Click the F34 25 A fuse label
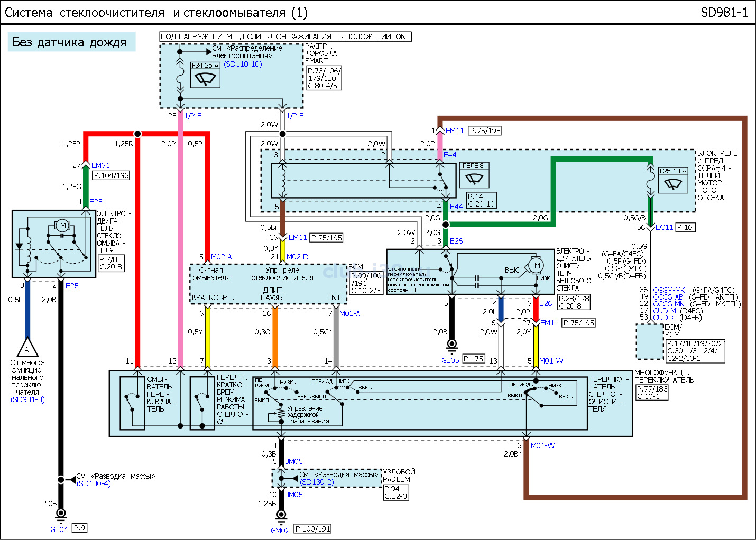756x540 pixels. [x=205, y=66]
